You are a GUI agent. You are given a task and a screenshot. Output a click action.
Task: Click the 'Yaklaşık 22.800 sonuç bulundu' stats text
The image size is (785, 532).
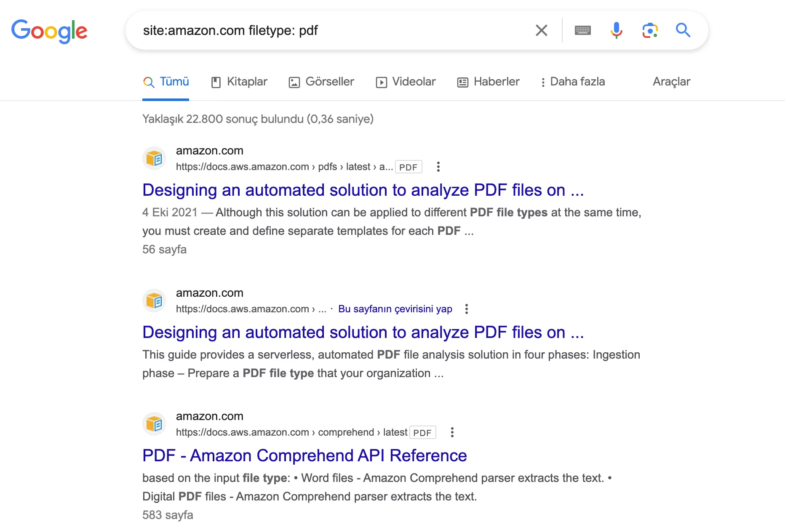[258, 119]
